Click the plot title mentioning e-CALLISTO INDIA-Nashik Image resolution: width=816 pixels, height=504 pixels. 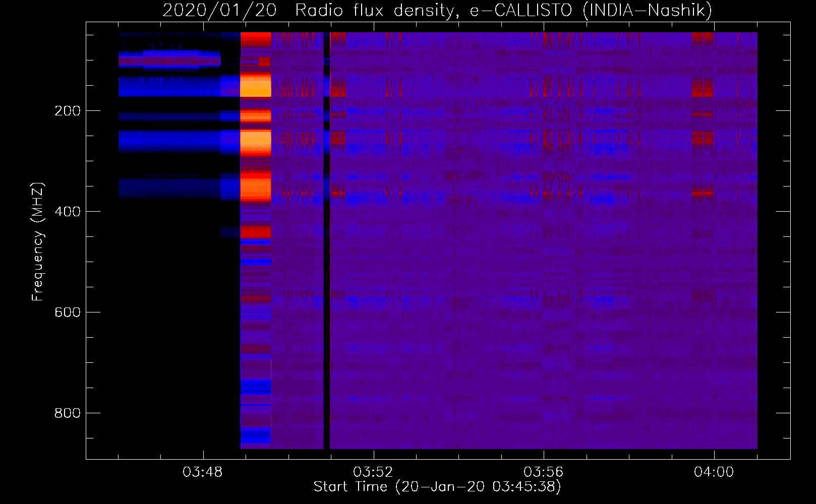437,10
